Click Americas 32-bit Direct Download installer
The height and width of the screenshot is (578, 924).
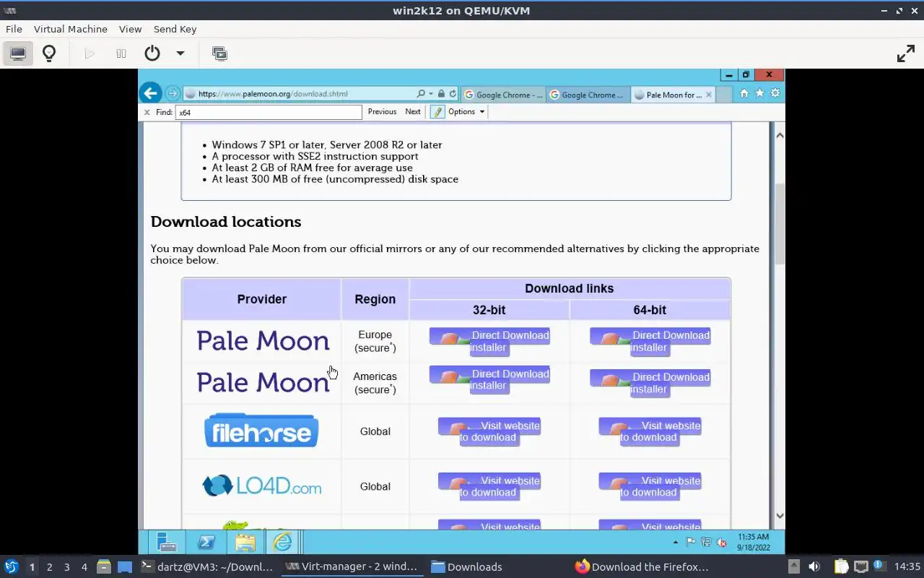tap(489, 380)
